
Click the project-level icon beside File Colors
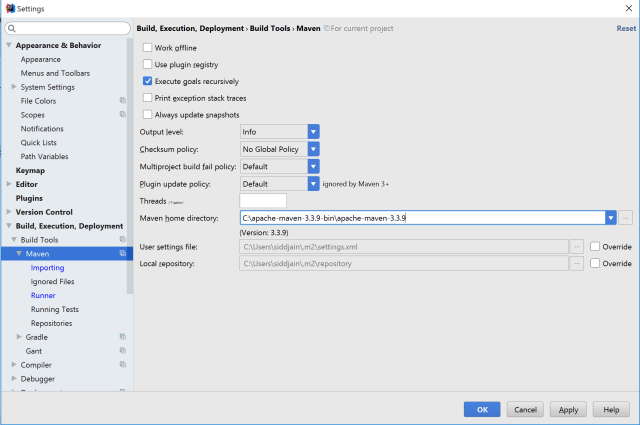(122, 101)
